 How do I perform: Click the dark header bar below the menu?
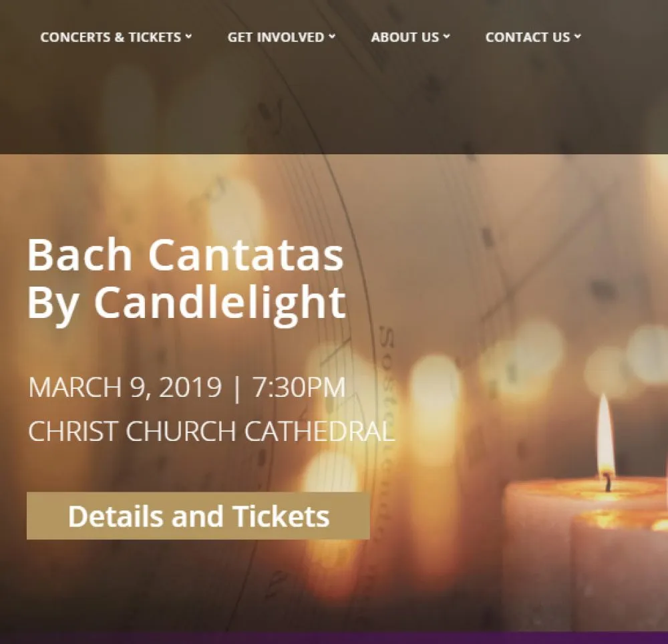[x=334, y=107]
